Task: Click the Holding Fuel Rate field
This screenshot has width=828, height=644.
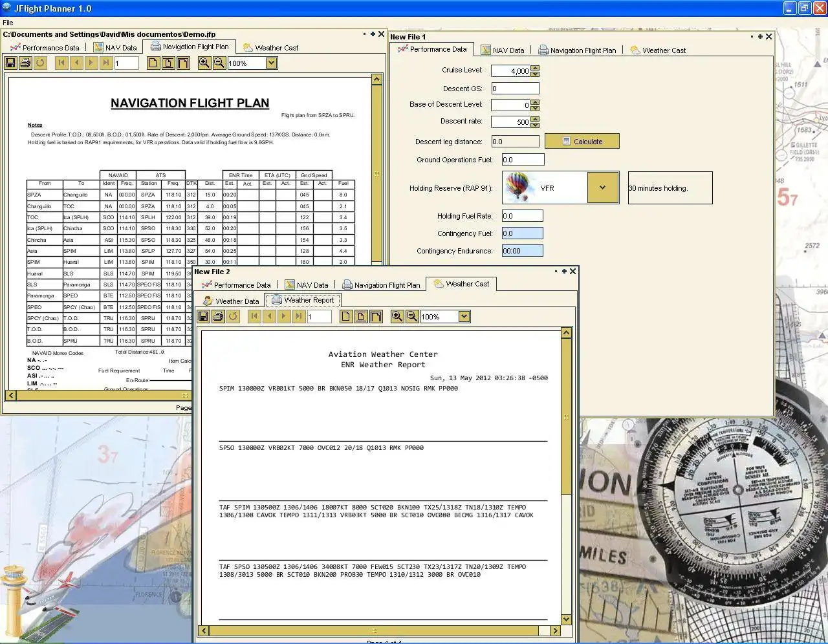Action: [523, 216]
